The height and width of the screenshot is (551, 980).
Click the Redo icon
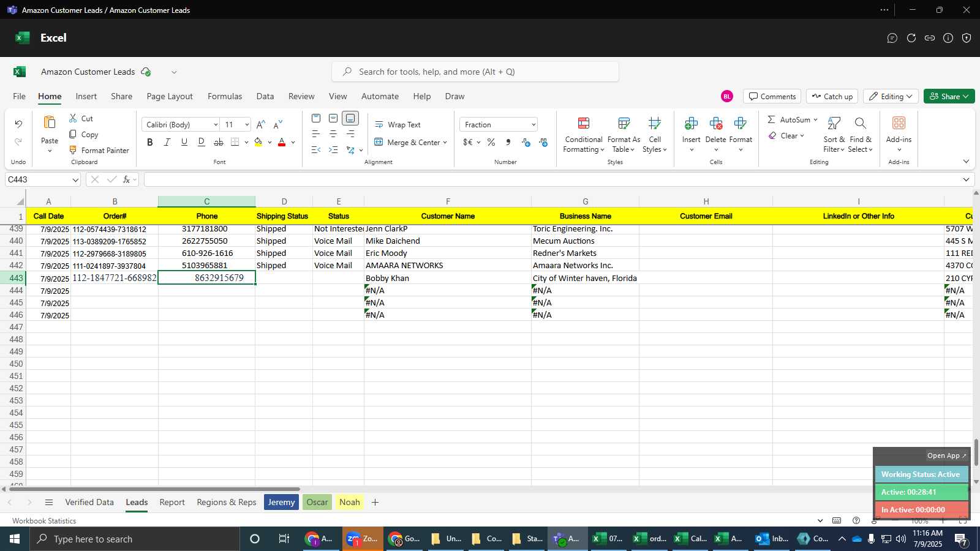click(x=18, y=141)
